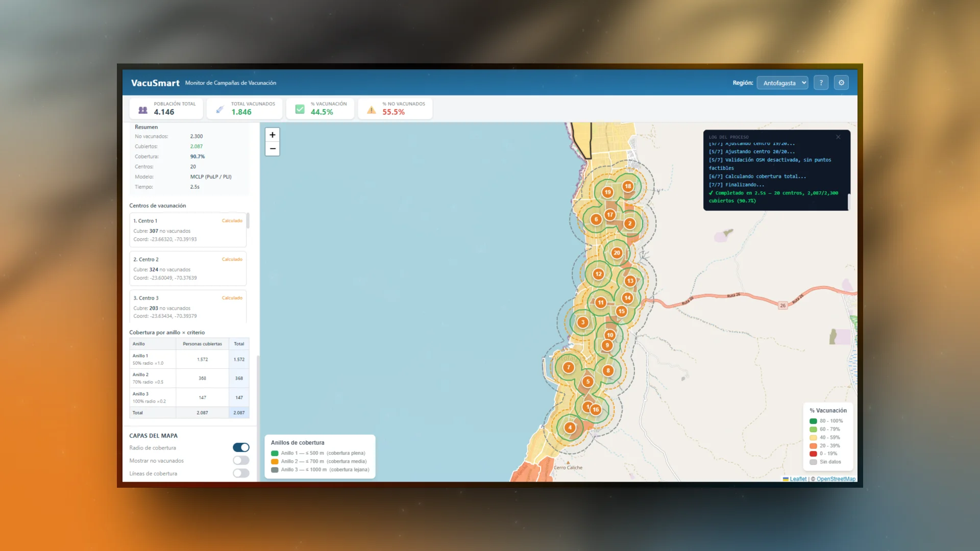Click the Anillo 1 green legend swatch
Image resolution: width=980 pixels, height=551 pixels.
[x=275, y=453]
